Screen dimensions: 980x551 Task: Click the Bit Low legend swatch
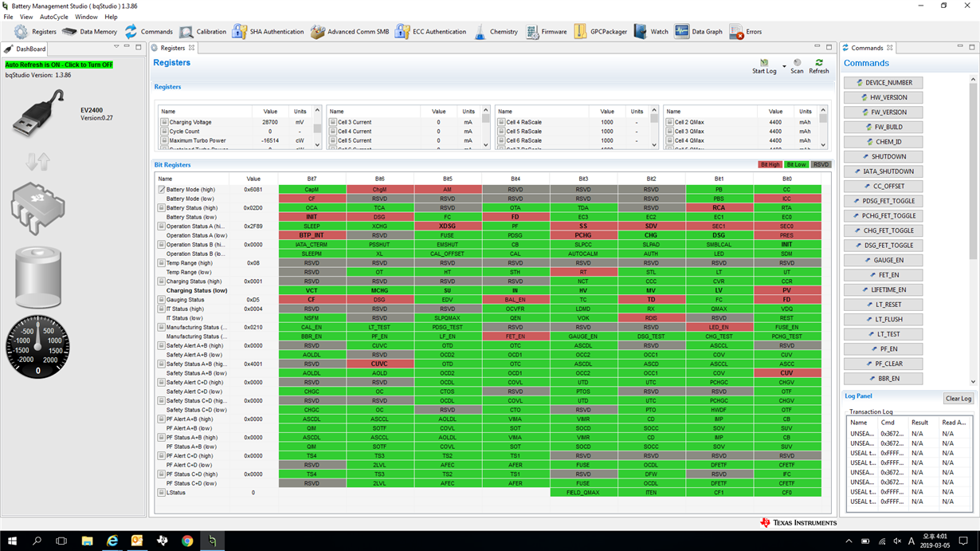pyautogui.click(x=796, y=165)
